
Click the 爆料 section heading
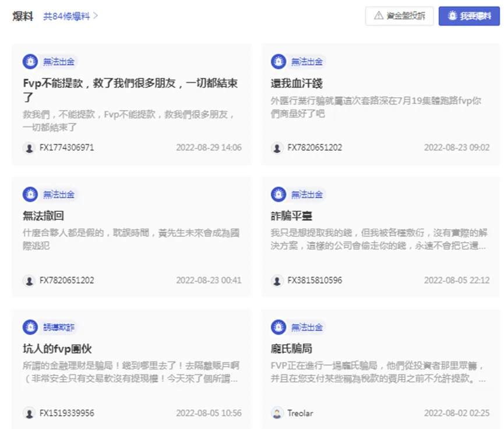(x=23, y=16)
